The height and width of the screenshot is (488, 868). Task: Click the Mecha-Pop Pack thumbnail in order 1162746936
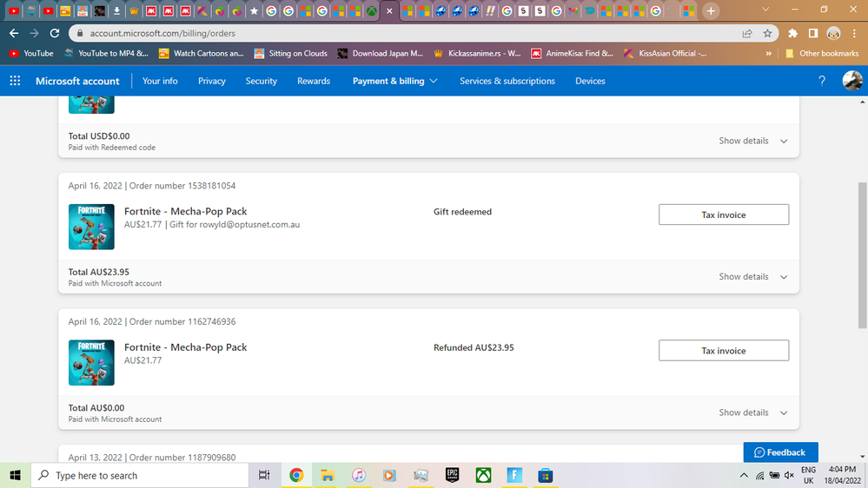tap(91, 362)
